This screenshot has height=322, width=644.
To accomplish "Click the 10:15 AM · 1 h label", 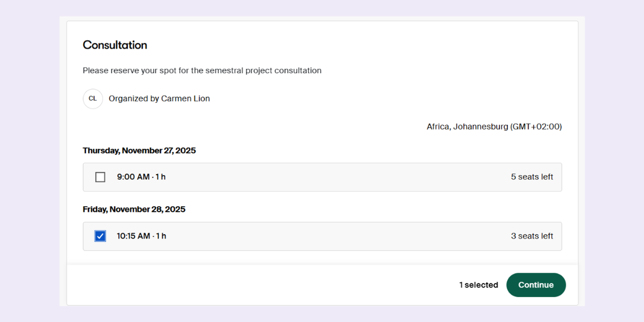I will (x=142, y=236).
